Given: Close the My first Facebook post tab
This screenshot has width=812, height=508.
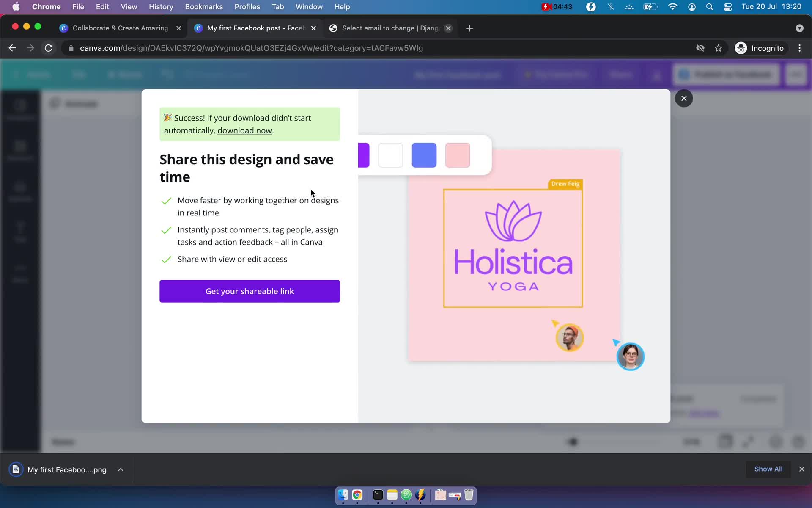Looking at the screenshot, I should [313, 28].
